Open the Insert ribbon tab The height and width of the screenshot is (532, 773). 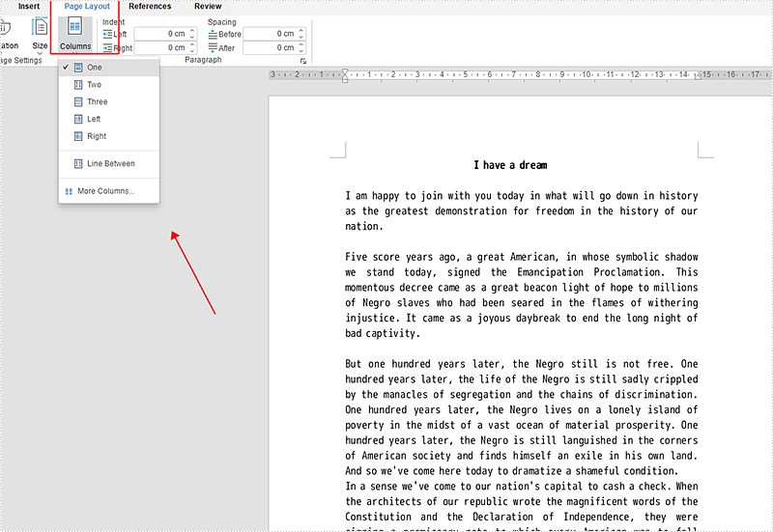tap(29, 7)
